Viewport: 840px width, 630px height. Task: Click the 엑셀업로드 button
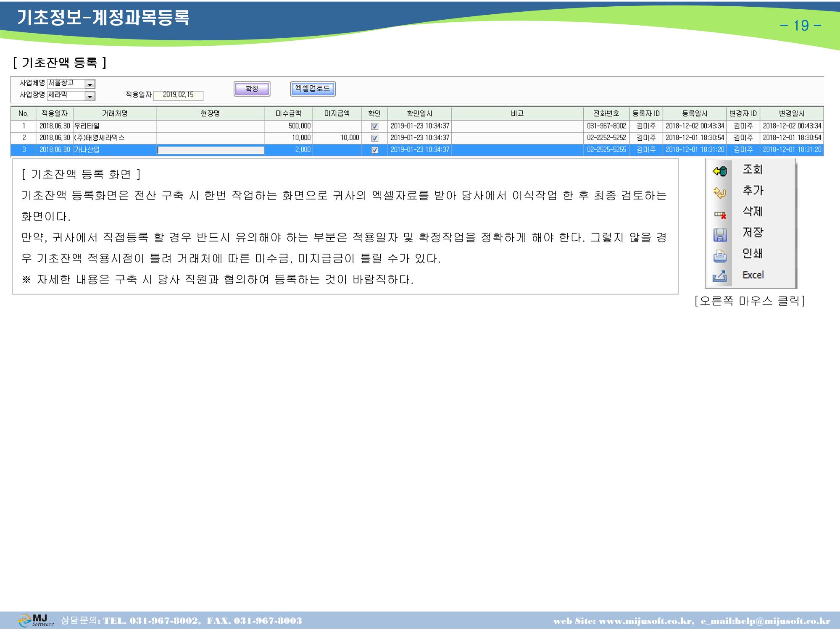click(313, 89)
